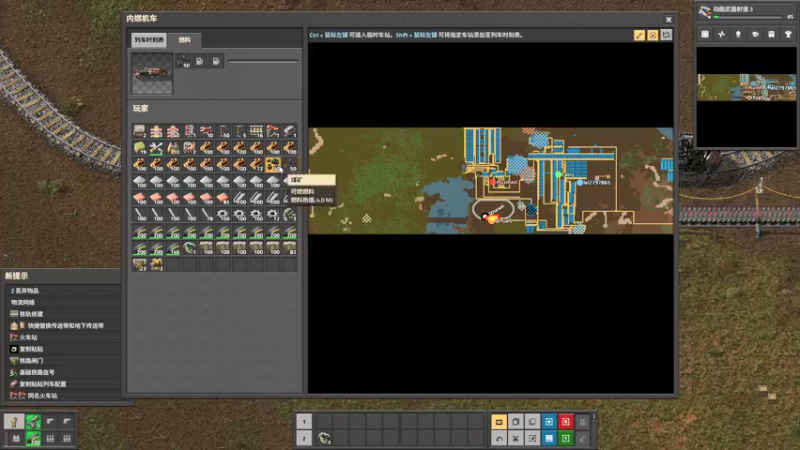800x450 pixels.
Task: Click the undo shortcut button
Action: point(499,438)
